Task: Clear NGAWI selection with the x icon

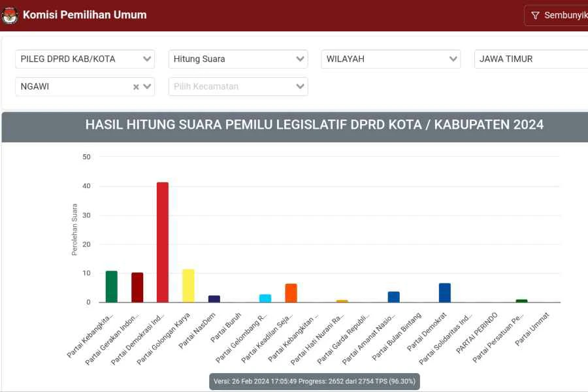Action: (136, 87)
